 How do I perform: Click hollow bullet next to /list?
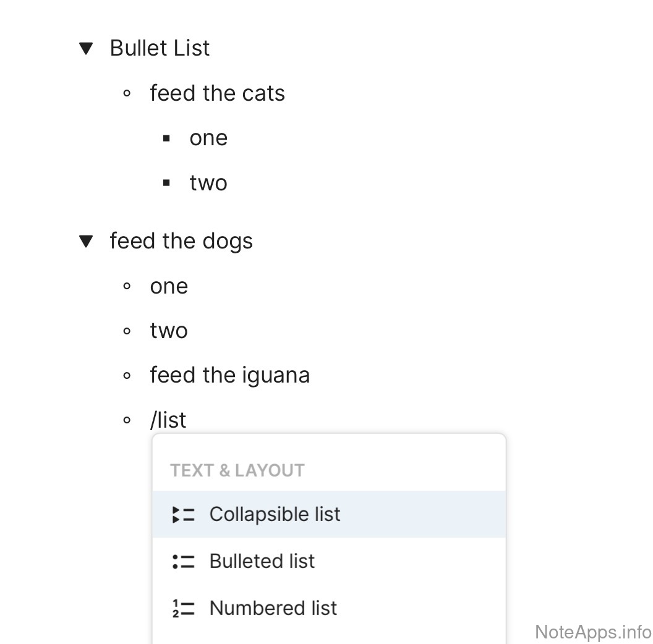click(127, 421)
